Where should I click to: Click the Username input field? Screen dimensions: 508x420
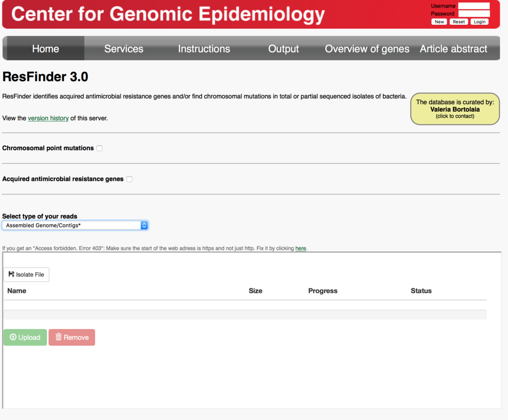coord(474,6)
